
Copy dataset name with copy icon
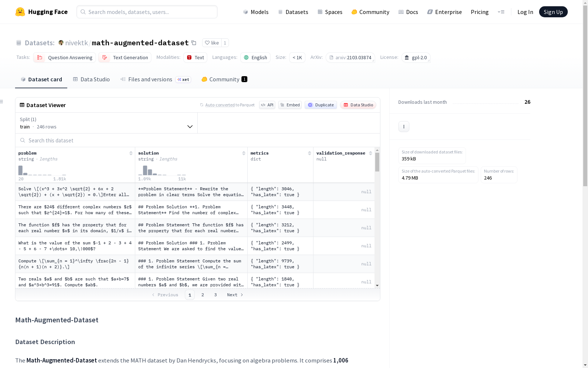pyautogui.click(x=194, y=43)
